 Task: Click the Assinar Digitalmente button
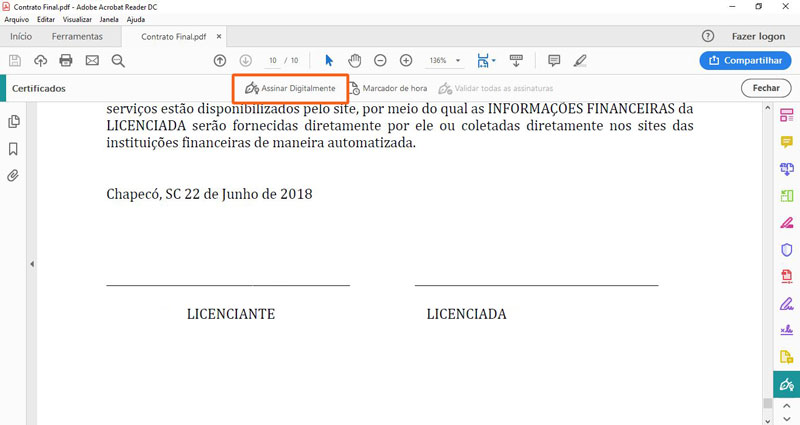291,88
